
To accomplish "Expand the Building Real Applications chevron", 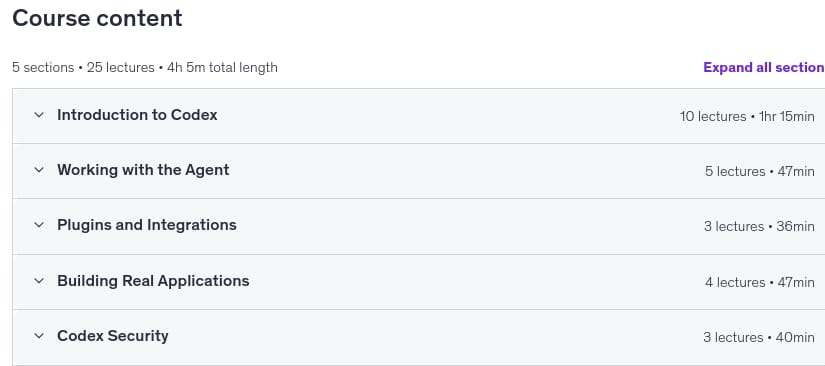I will pyautogui.click(x=39, y=281).
